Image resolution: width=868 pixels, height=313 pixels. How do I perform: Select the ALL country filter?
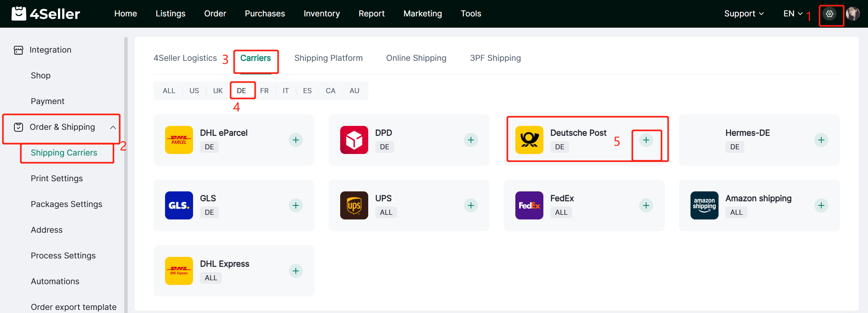click(x=169, y=91)
